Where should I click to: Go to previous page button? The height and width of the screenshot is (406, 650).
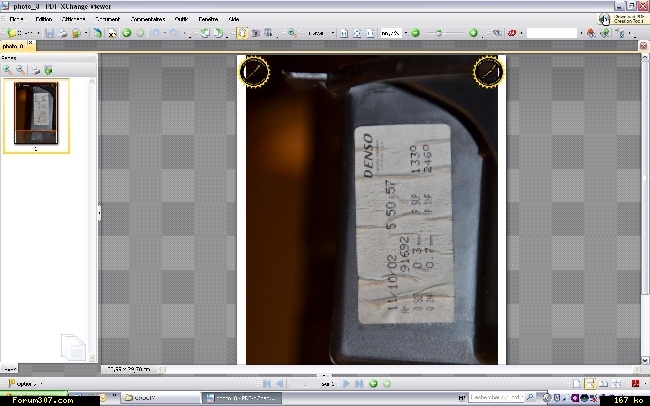click(x=280, y=384)
